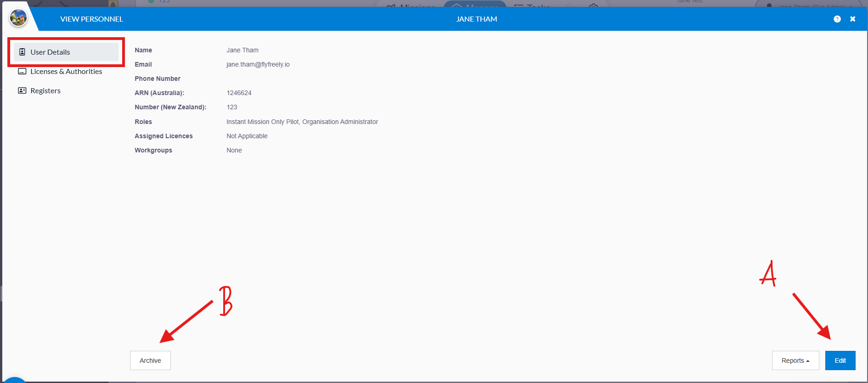Expand the Reports dropdown menu
This screenshot has width=868, height=383.
click(x=795, y=360)
